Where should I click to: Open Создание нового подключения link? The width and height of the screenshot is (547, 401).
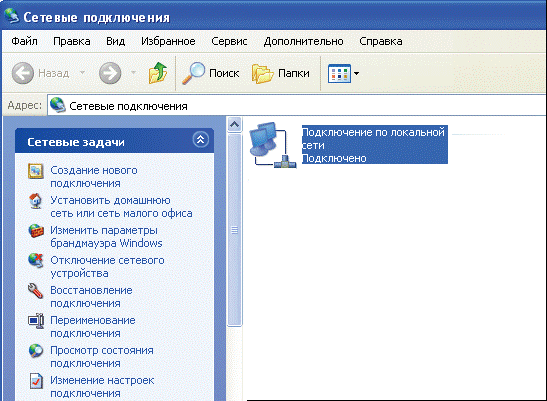click(x=94, y=177)
